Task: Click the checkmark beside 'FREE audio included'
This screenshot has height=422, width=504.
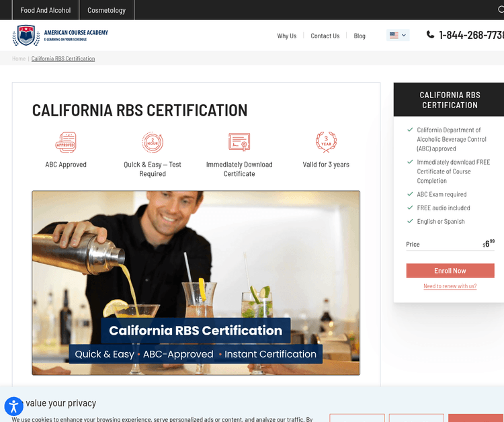Action: pos(410,208)
